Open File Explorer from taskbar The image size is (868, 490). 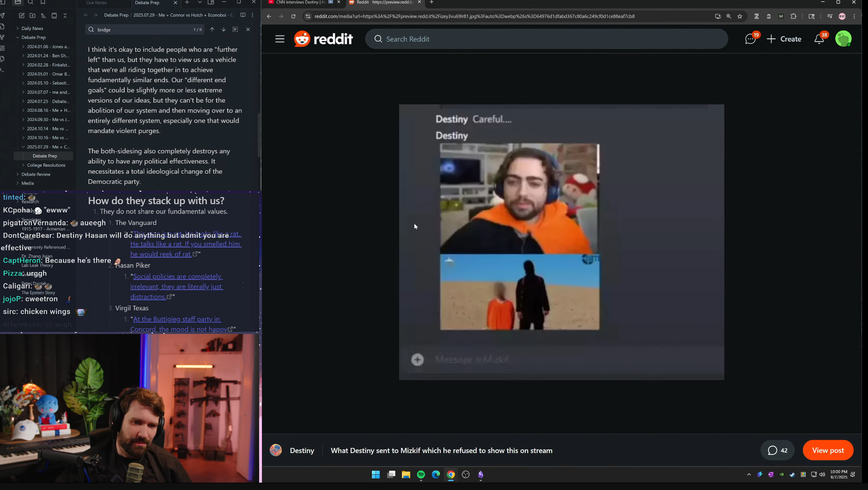pyautogui.click(x=406, y=474)
